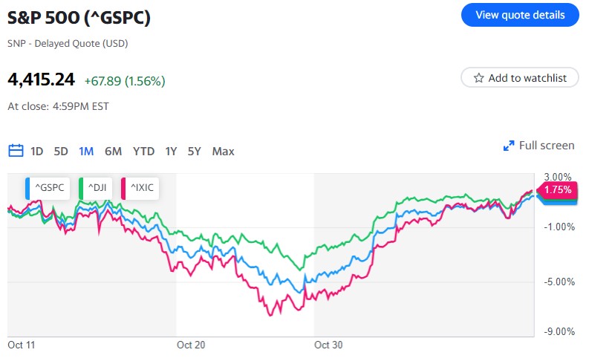This screenshot has height=364, width=589.
Task: Show the Max chart range
Action: click(x=223, y=151)
